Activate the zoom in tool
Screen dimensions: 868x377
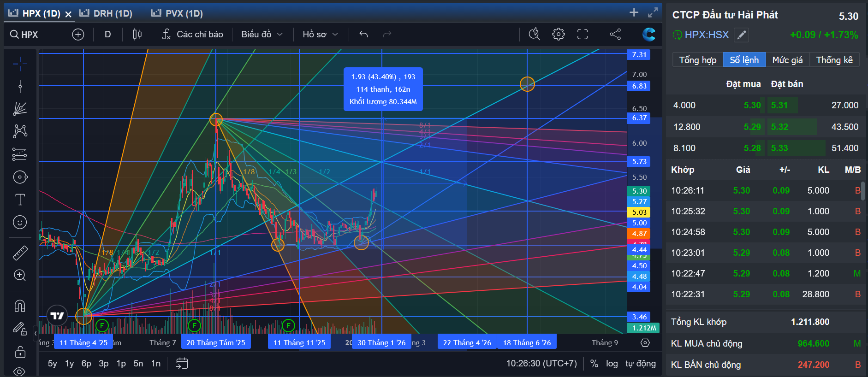(20, 275)
